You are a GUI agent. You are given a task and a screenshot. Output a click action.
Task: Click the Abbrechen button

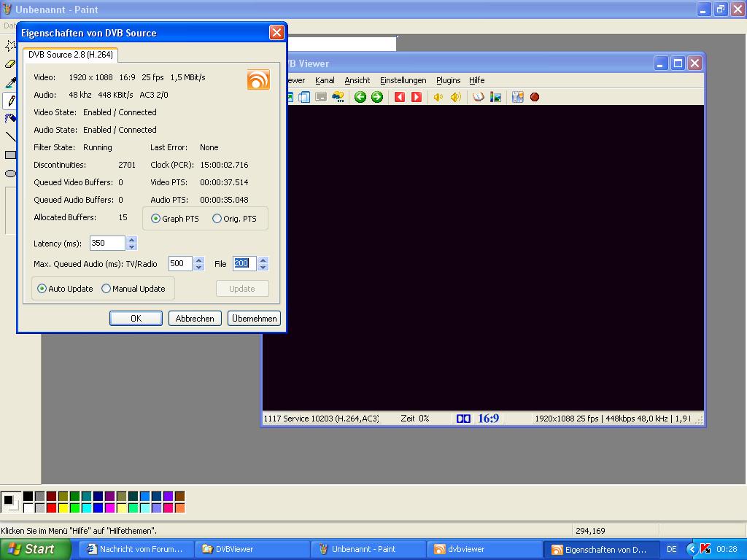(195, 319)
